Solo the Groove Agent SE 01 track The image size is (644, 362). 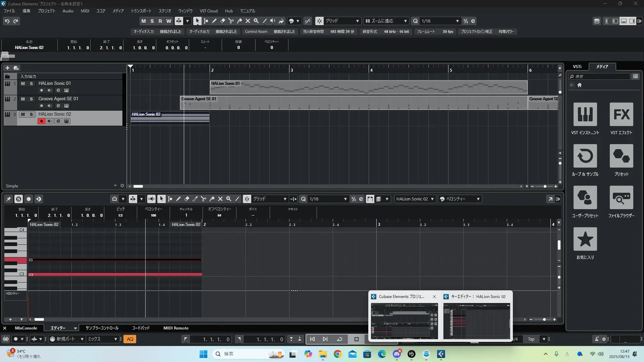pos(31,99)
